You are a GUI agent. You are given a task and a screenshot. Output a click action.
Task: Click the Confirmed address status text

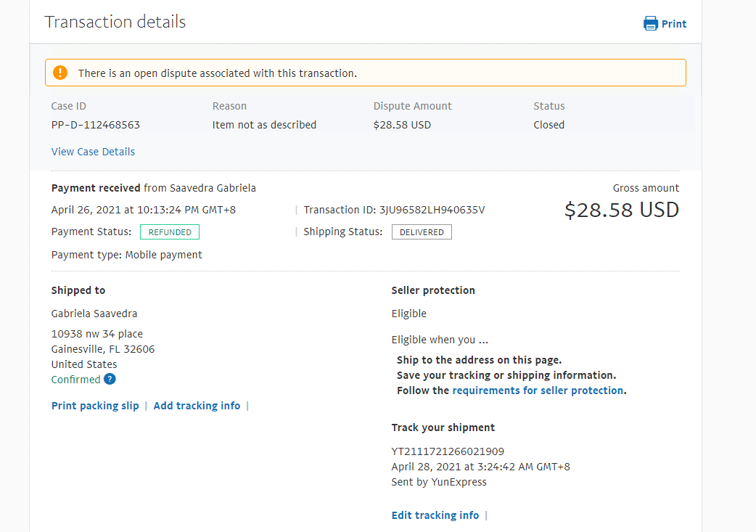[x=75, y=380]
